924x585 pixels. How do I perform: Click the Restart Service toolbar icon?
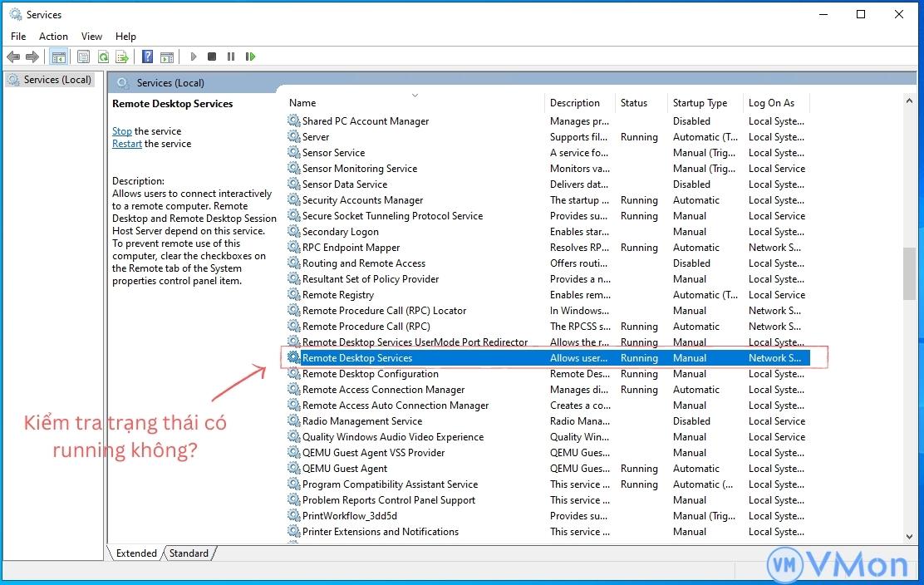[250, 56]
